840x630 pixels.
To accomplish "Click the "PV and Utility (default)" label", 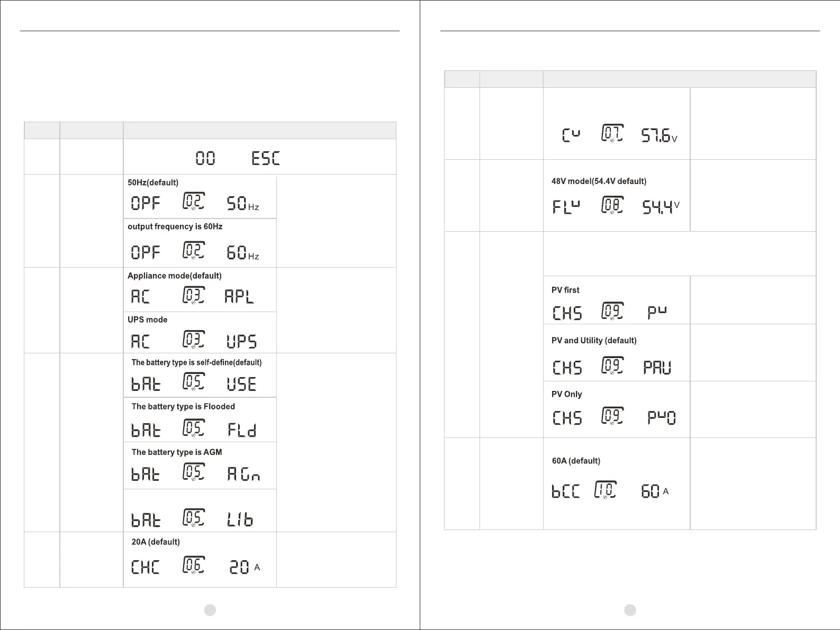I will [x=594, y=341].
